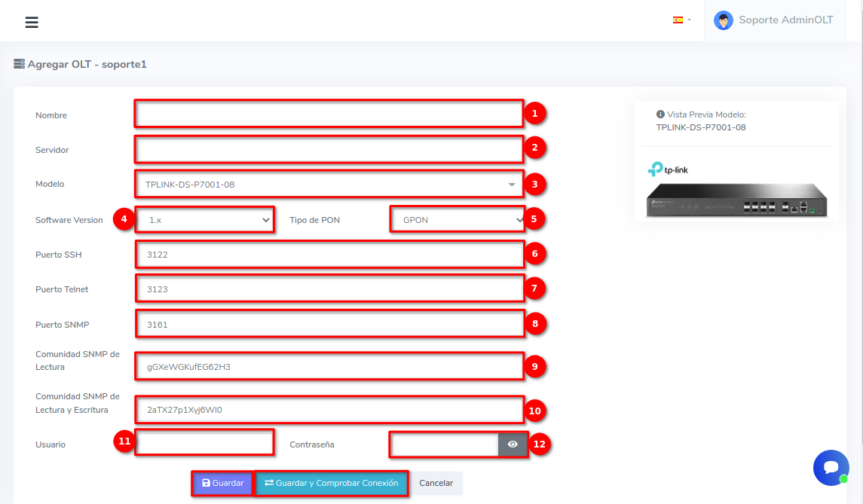The image size is (863, 504).
Task: Click the Nombre input field
Action: 329,115
